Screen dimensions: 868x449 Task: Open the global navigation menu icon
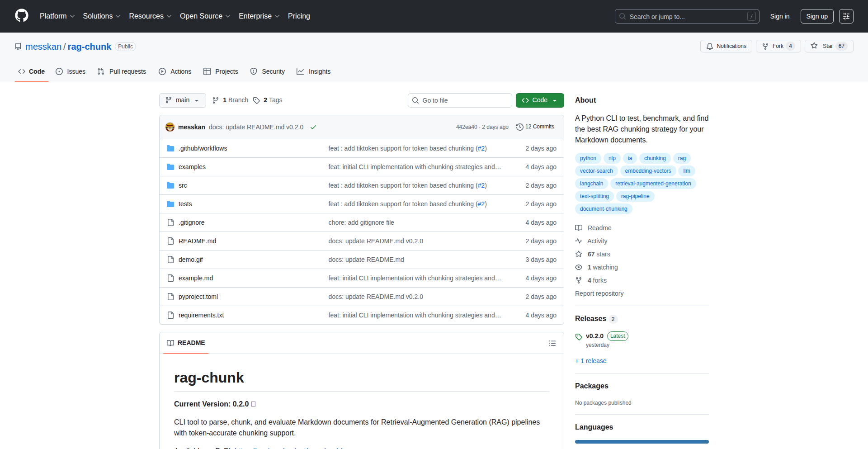click(846, 16)
